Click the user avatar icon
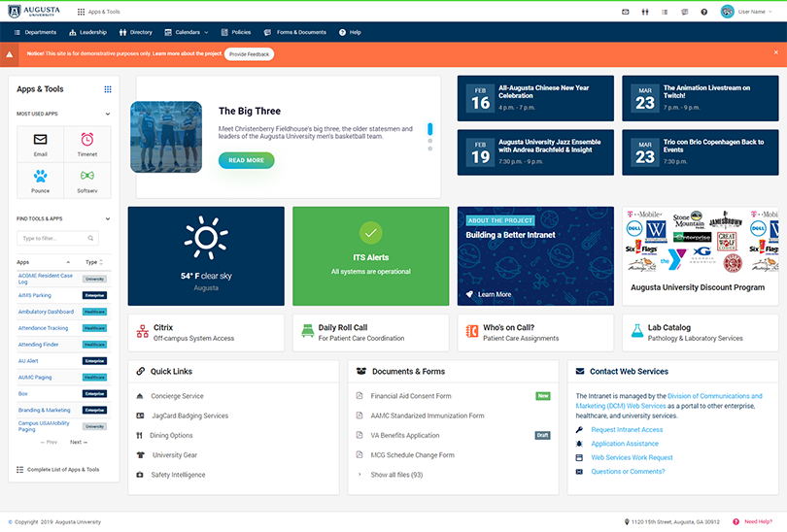The height and width of the screenshot is (532, 787). (728, 12)
